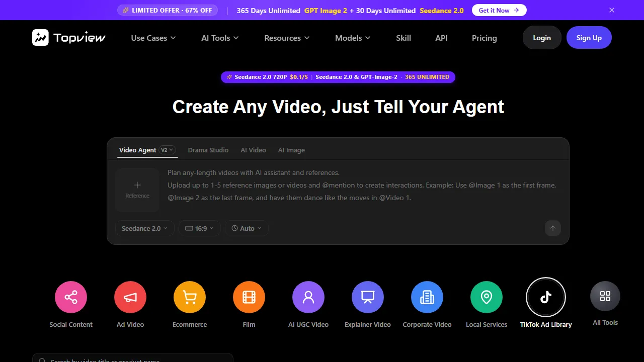The height and width of the screenshot is (362, 644).
Task: Click the Login button
Action: (x=542, y=38)
